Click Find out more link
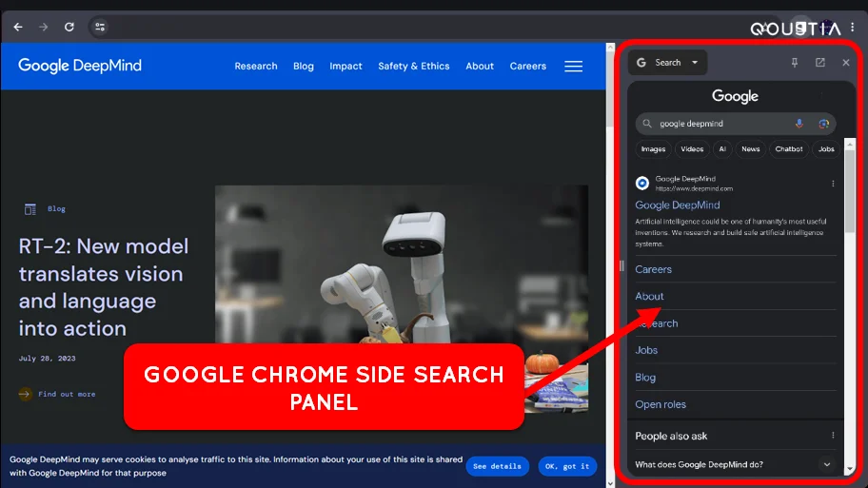 [67, 394]
